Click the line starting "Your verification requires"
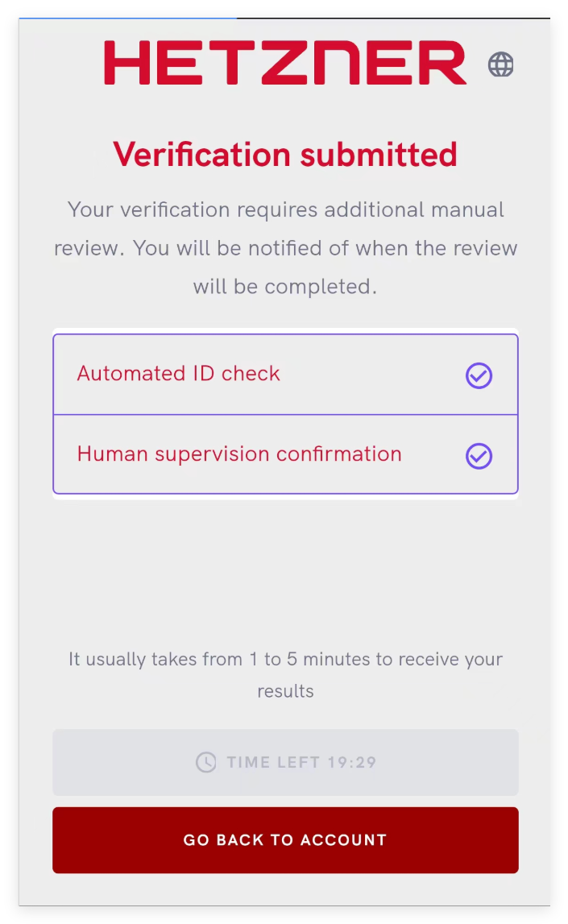The height and width of the screenshot is (924, 568). coord(285,210)
